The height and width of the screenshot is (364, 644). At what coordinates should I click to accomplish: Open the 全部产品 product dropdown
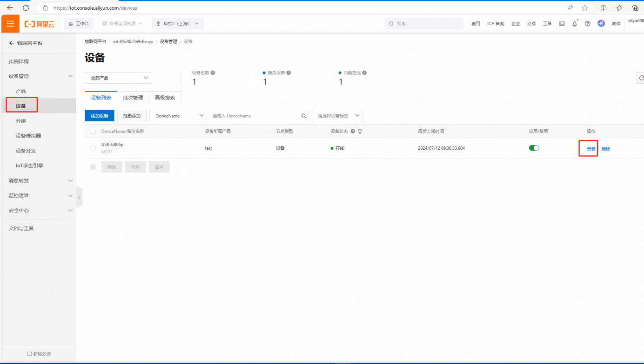click(118, 78)
